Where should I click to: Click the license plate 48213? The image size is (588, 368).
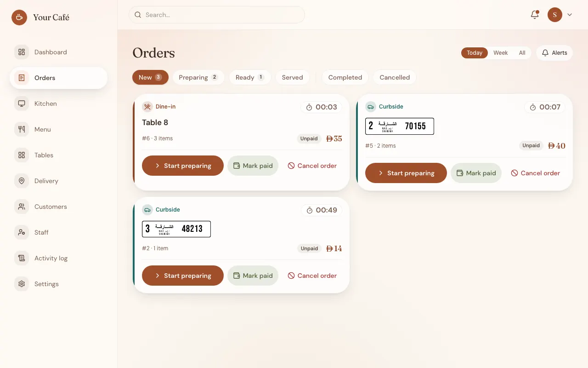[176, 229]
